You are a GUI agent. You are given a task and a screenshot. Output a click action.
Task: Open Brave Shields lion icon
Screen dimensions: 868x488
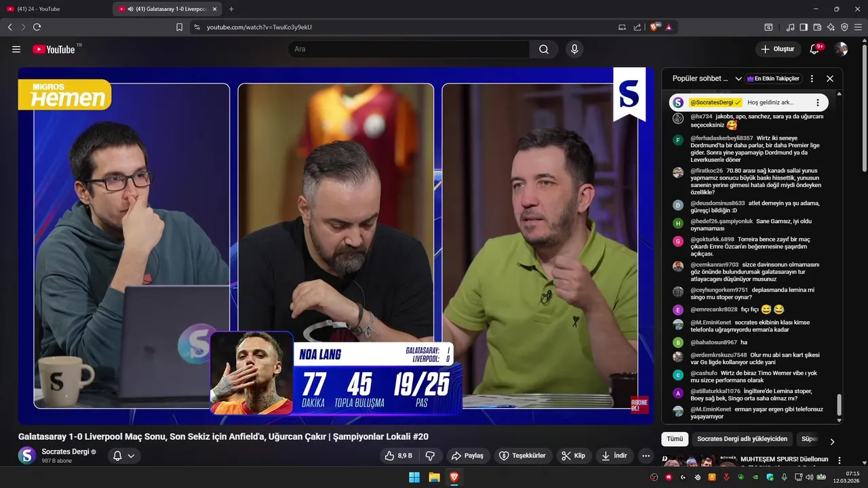655,27
